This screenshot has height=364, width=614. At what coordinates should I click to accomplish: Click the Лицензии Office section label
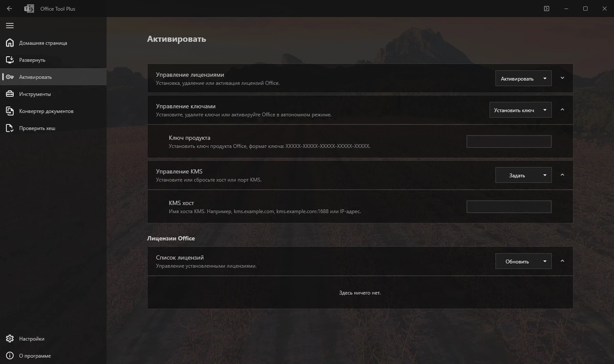pyautogui.click(x=171, y=239)
